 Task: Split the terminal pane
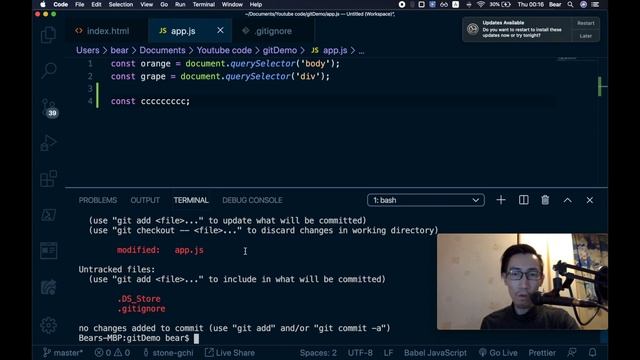[x=524, y=200]
